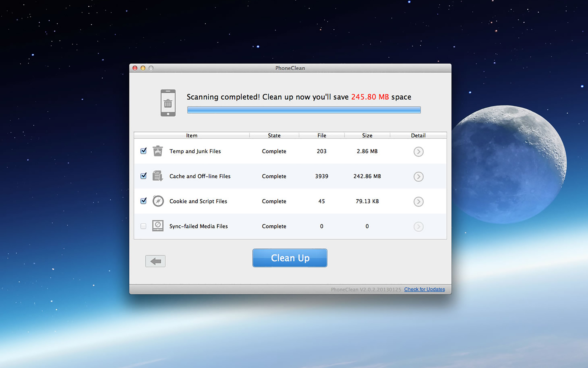
Task: Open details for Temp and Junk Files
Action: pos(418,152)
